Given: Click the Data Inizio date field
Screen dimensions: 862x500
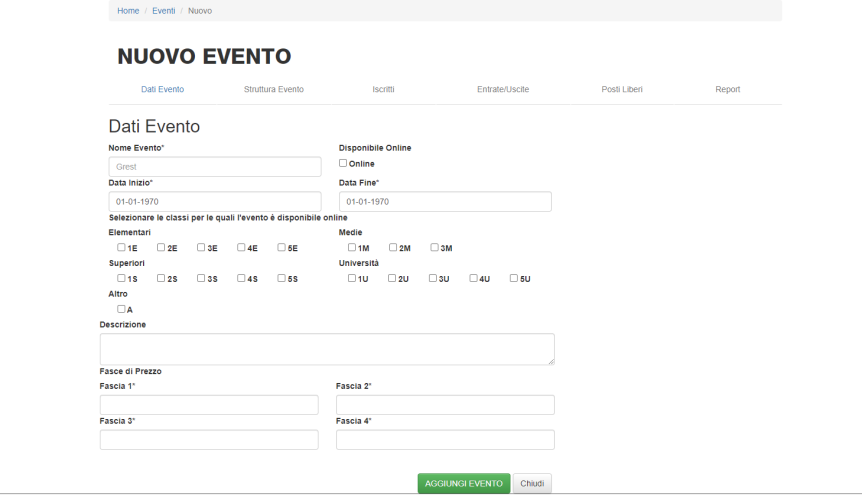Looking at the screenshot, I should 215,201.
